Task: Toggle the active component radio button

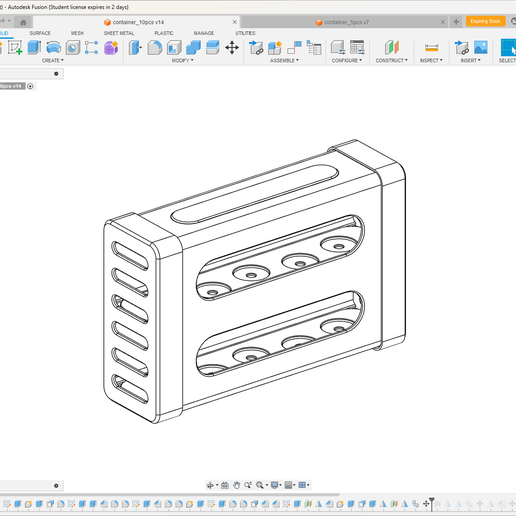Action: click(30, 86)
